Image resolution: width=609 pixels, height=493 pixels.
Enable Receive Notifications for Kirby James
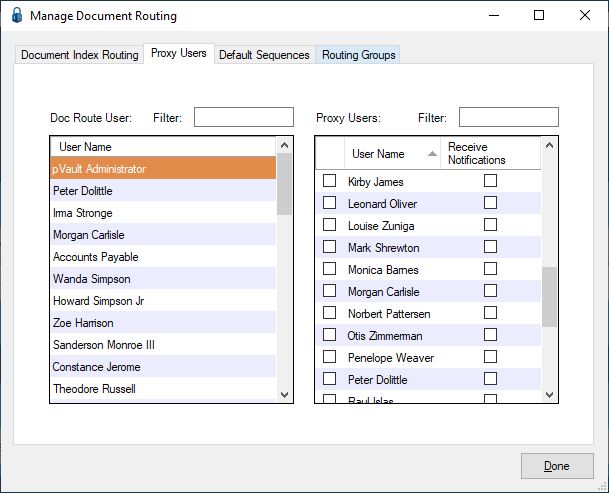pyautogui.click(x=491, y=181)
